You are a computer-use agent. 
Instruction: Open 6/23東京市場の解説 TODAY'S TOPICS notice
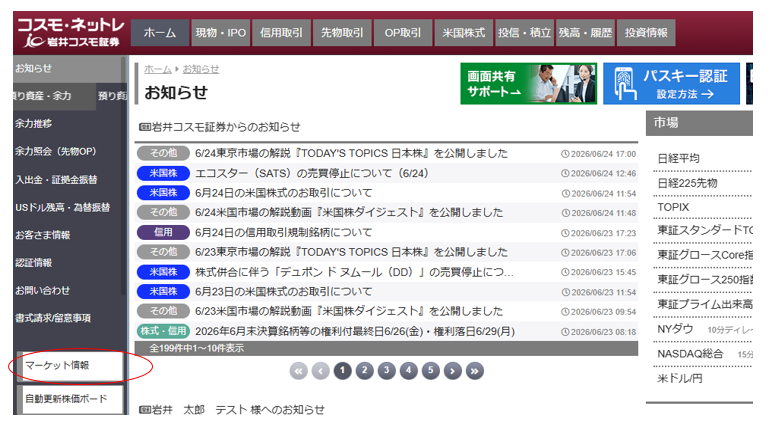(x=351, y=252)
